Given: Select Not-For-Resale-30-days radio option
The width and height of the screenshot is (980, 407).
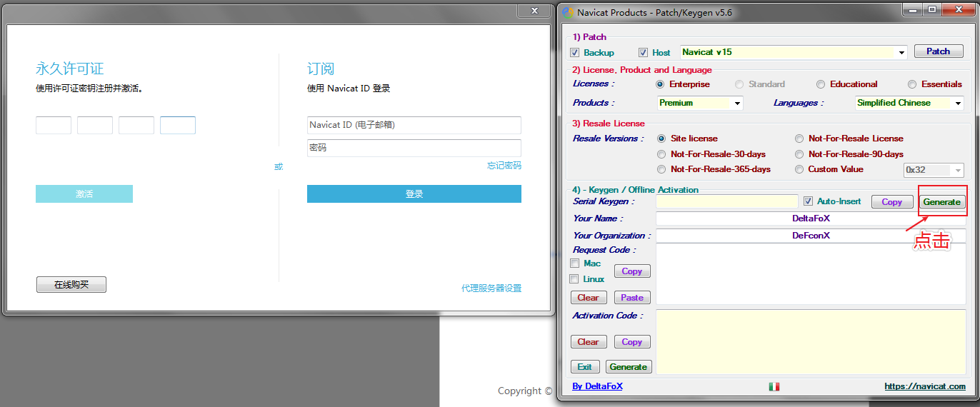Looking at the screenshot, I should (x=661, y=154).
